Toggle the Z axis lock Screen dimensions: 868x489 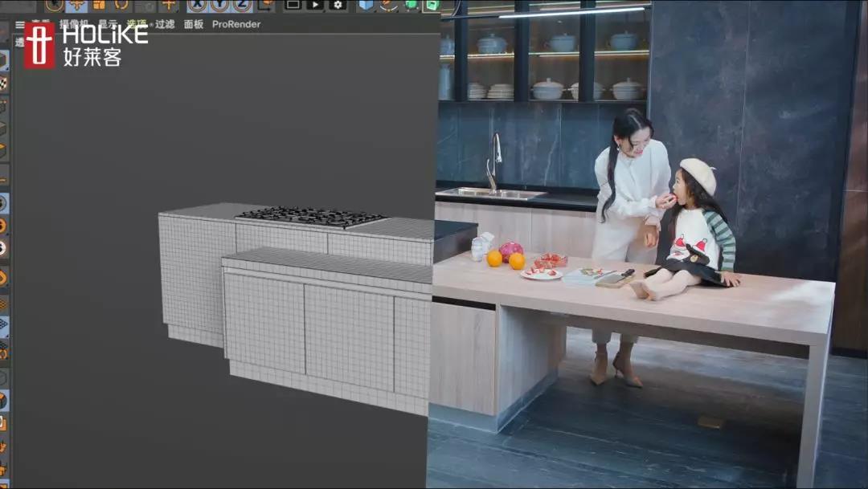[x=242, y=5]
